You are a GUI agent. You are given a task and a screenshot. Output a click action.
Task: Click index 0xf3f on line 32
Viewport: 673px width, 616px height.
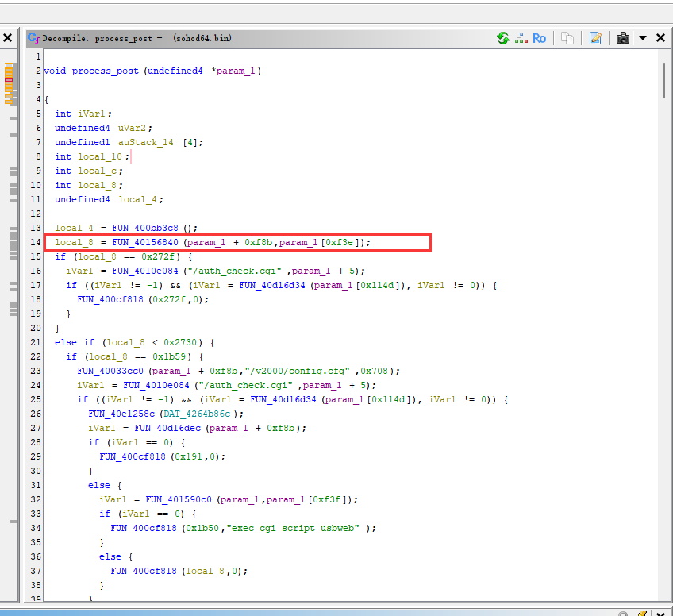tap(326, 499)
